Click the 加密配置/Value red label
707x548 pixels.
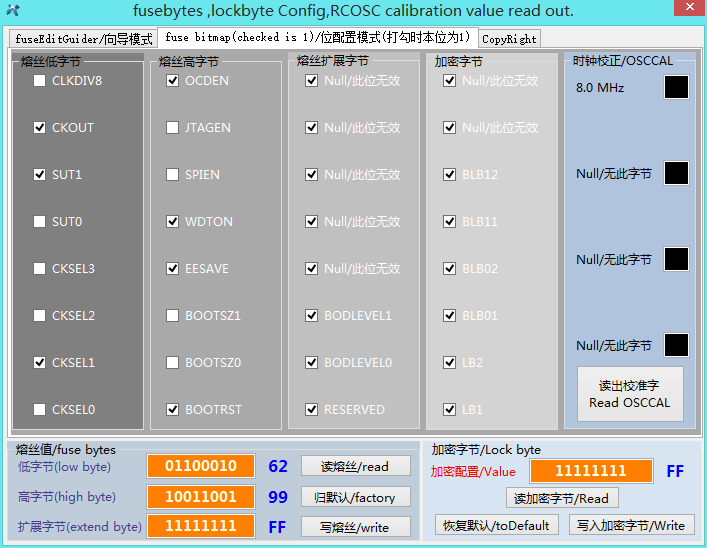pos(473,472)
